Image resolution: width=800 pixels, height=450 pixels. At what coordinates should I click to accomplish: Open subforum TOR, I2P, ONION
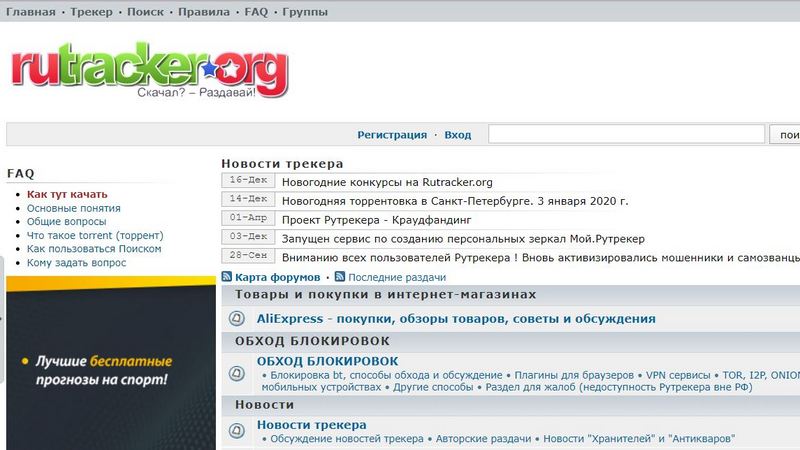point(761,375)
